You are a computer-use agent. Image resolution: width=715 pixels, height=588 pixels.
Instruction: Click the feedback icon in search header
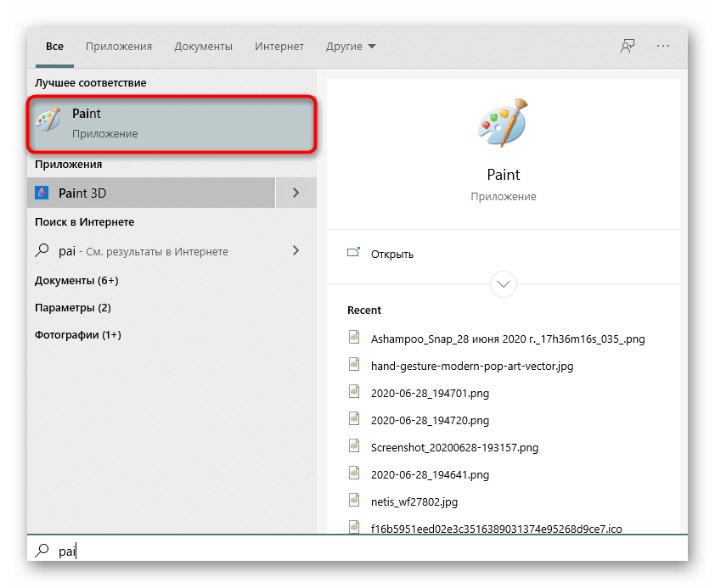628,46
